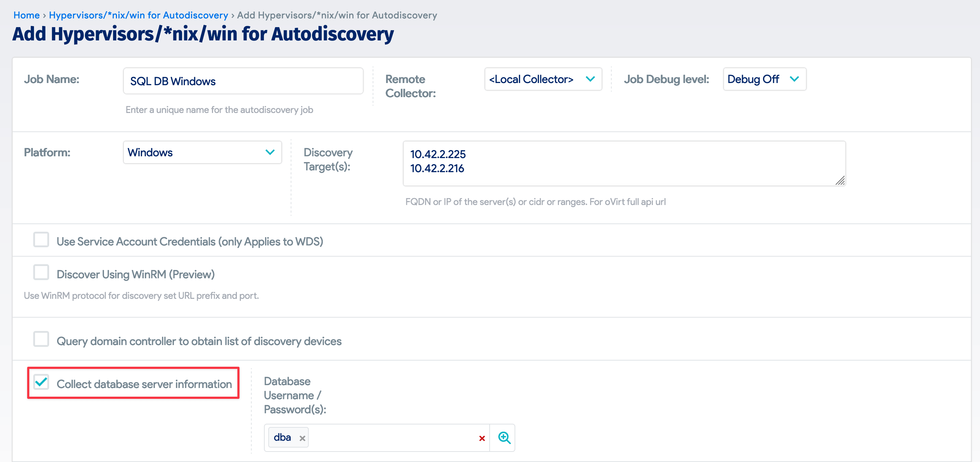Clear the credentials field with the red x icon

pyautogui.click(x=482, y=438)
